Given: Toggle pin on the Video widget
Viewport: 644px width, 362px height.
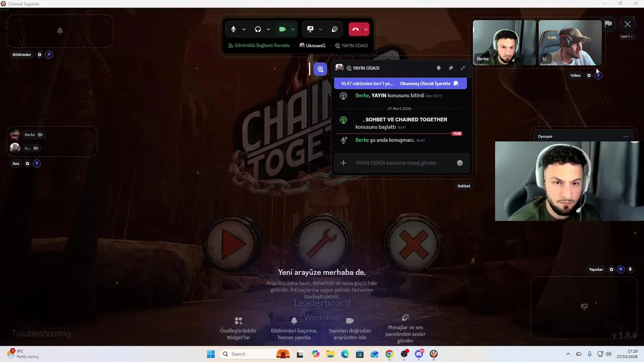Looking at the screenshot, I should click(598, 75).
